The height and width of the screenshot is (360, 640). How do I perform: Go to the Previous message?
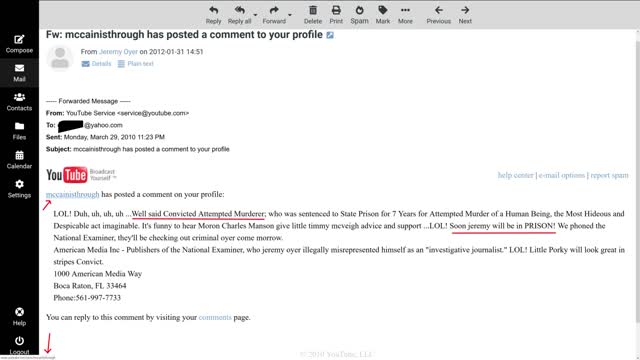point(438,15)
